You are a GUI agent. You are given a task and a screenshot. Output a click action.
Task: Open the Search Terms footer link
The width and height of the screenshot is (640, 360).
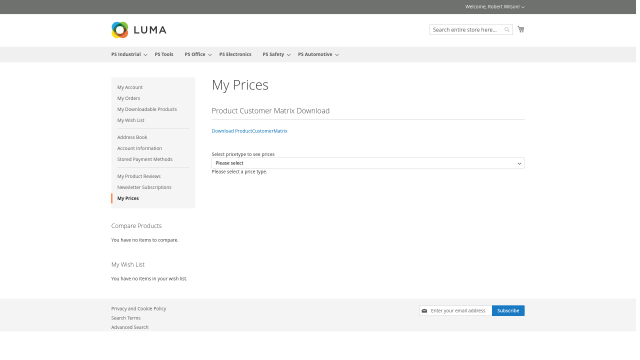[126, 318]
